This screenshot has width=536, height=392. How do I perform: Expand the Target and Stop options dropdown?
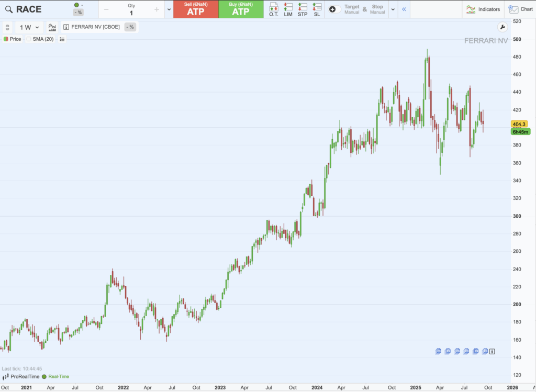(393, 9)
